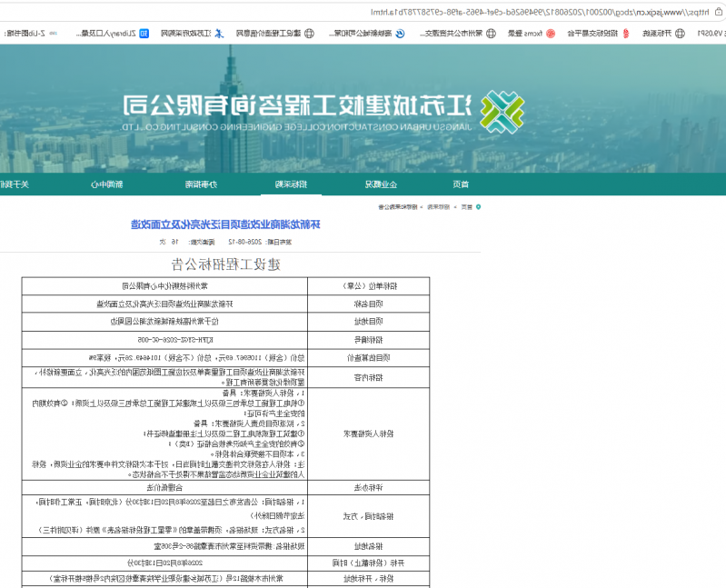Click the 位于常州高铁新城新龙湖公园周边 cell

coord(164,322)
